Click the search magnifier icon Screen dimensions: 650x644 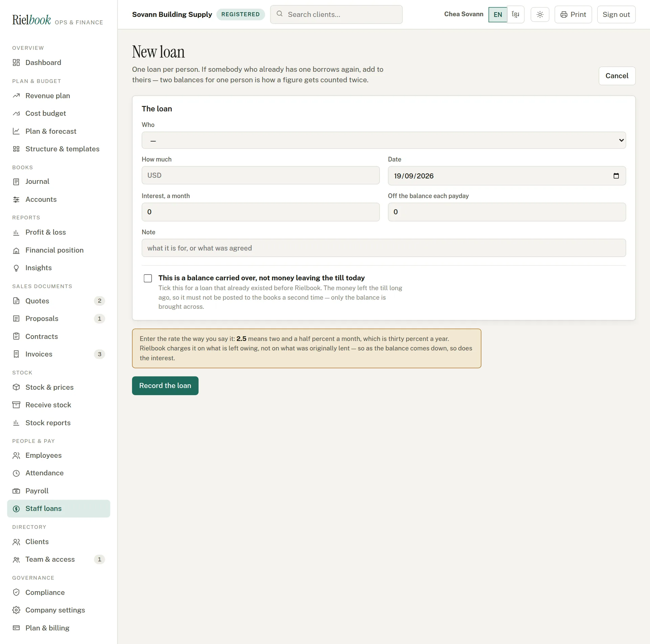coord(280,14)
